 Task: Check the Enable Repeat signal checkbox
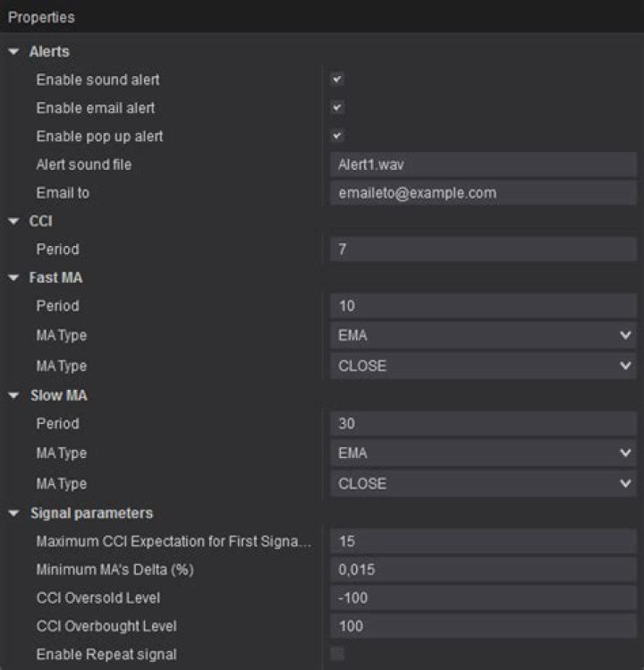pos(337,654)
